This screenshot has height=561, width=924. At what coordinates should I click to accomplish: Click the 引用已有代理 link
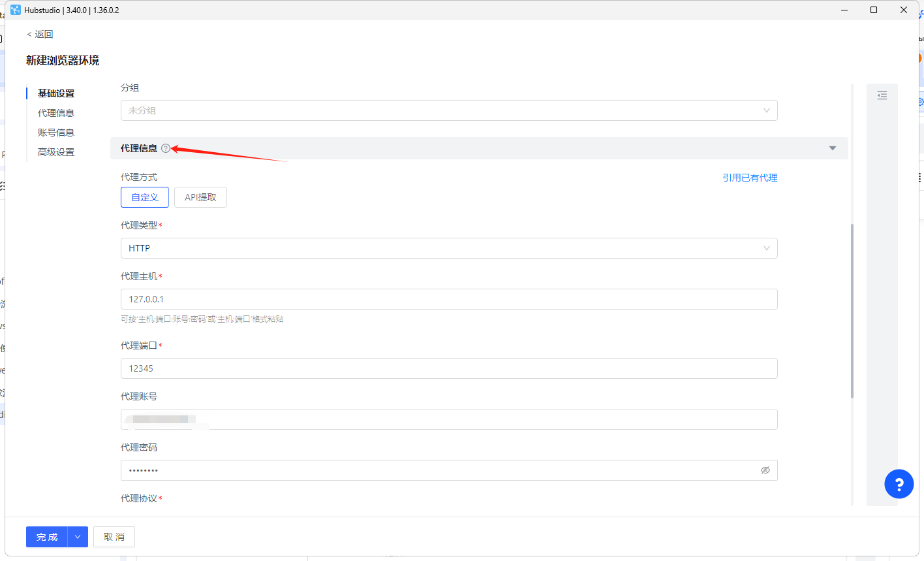750,178
